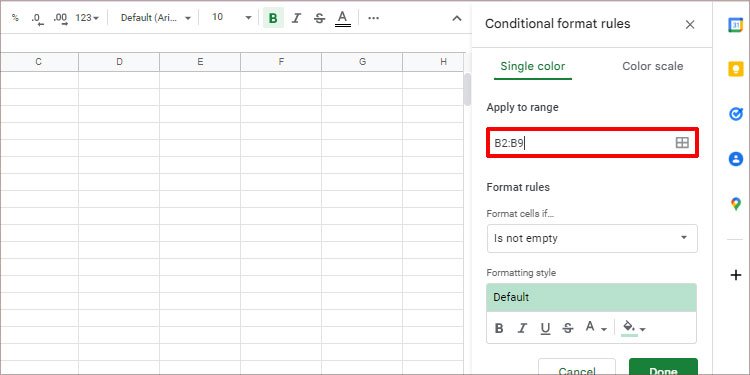Open Google Maps in the side panel
Image resolution: width=750 pixels, height=375 pixels.
click(736, 205)
